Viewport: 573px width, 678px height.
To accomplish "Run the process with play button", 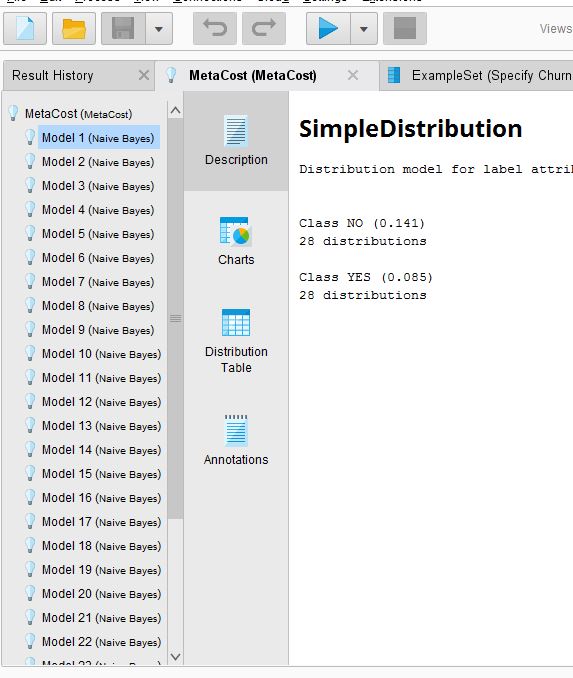I will [x=328, y=29].
